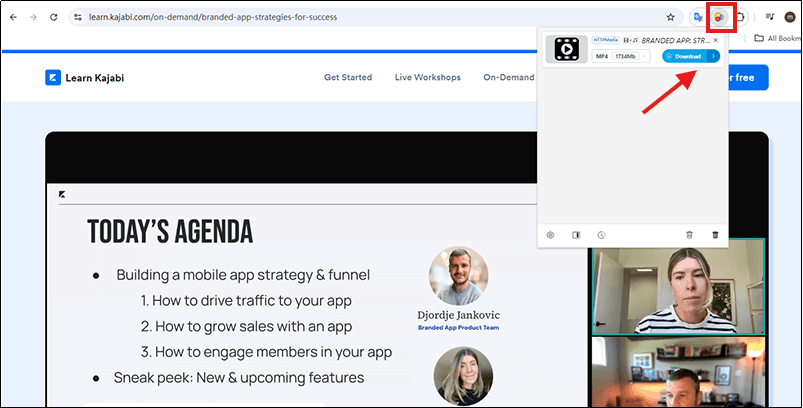Viewport: 803px width, 408px height.
Task: Open the sidebar panel icon in popup
Action: [x=576, y=234]
